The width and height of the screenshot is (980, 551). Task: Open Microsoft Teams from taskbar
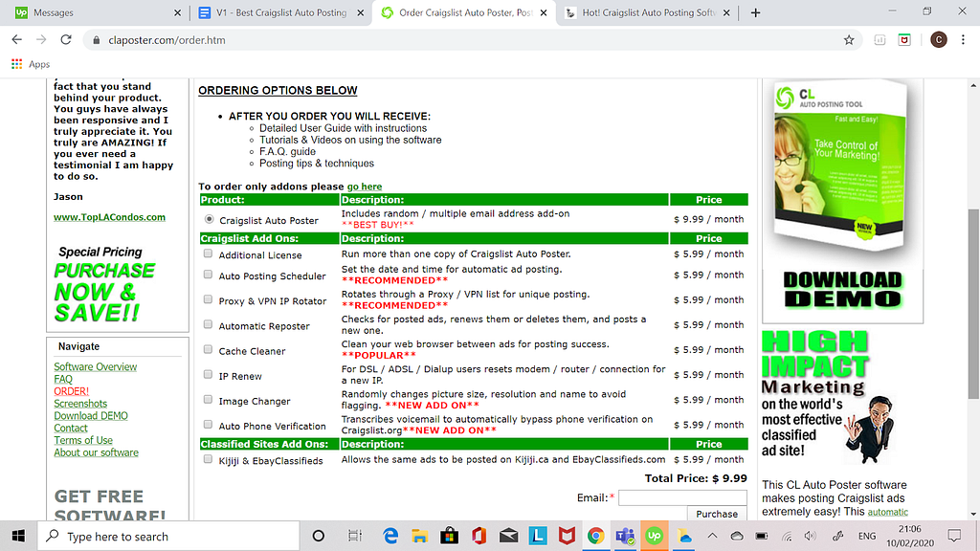[625, 536]
